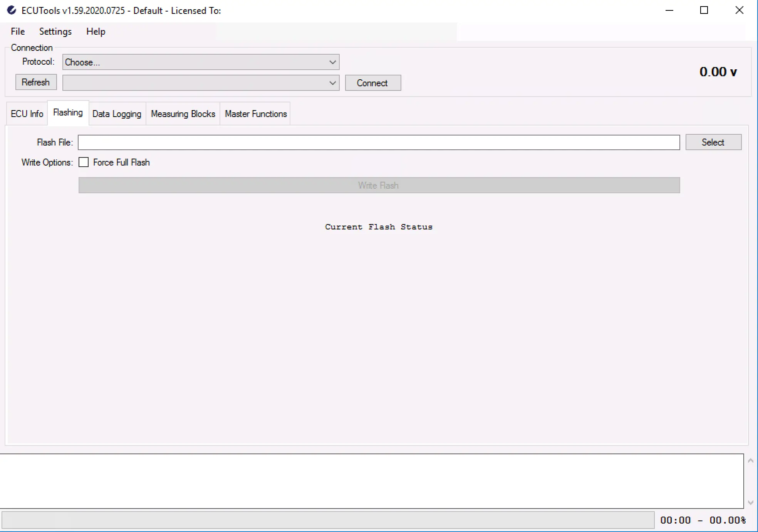Viewport: 758px width, 532px height.
Task: Open the File menu
Action: (18, 32)
